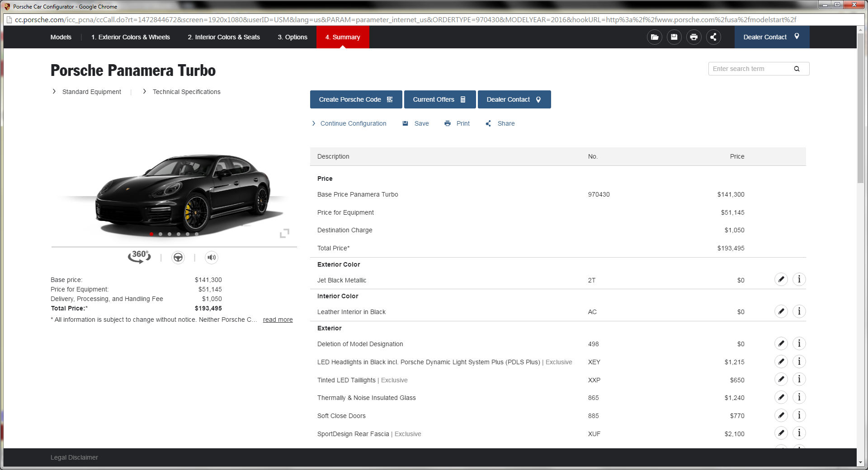Select the sixth image carousel dot
Screen dimensions: 868x470
click(x=197, y=234)
